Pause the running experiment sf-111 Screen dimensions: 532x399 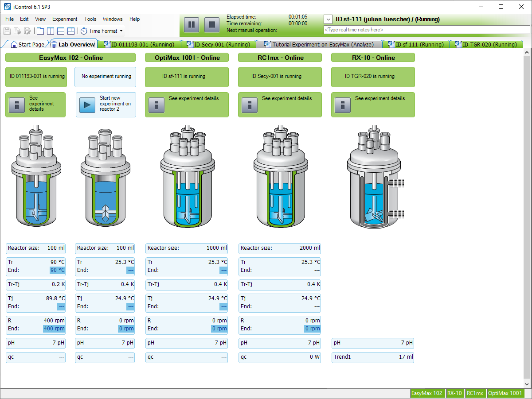(x=192, y=24)
